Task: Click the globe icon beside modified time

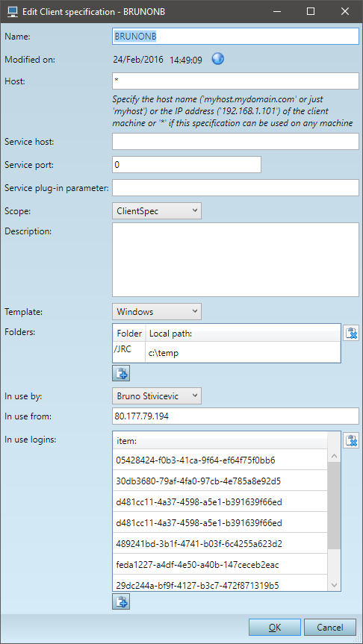Action: pyautogui.click(x=218, y=59)
